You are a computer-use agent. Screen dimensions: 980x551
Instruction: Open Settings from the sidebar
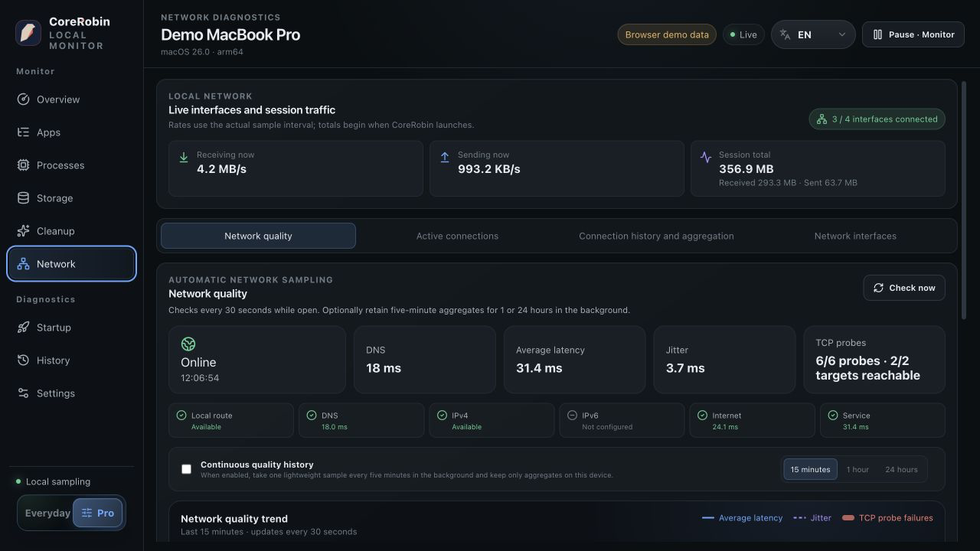pyautogui.click(x=71, y=393)
